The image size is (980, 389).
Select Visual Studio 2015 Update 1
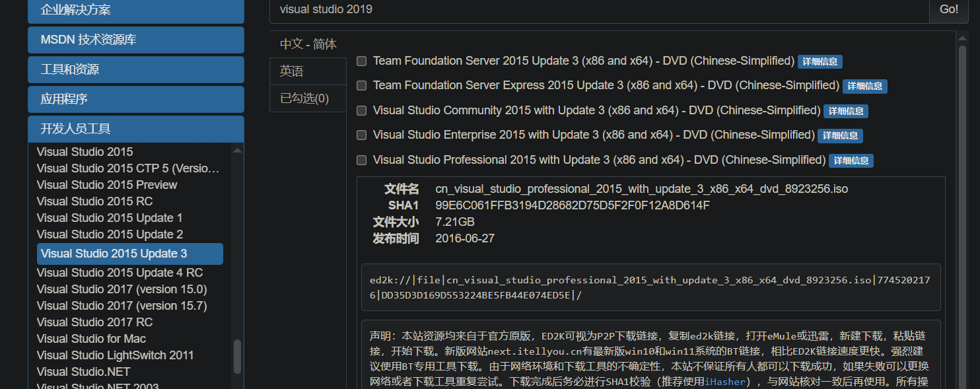(110, 218)
